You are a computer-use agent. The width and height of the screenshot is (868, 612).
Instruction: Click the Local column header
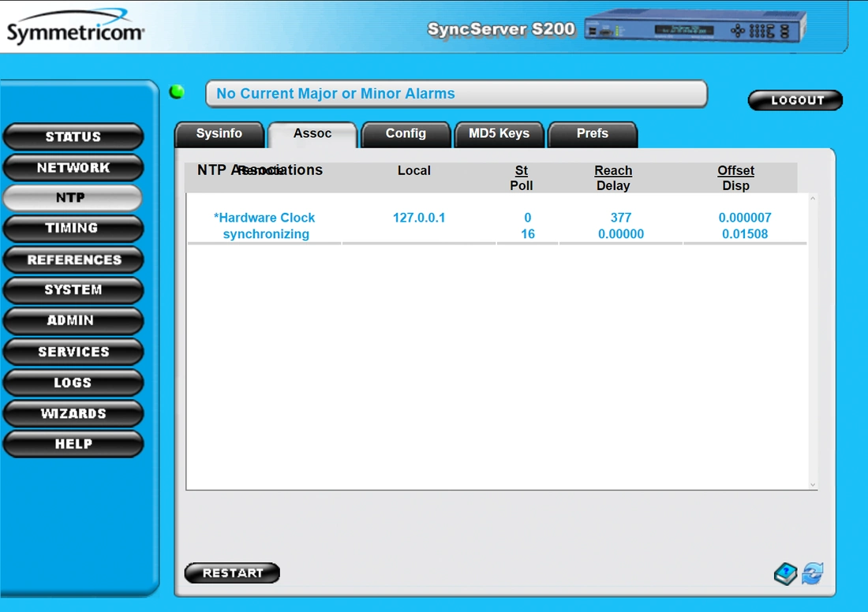point(414,170)
